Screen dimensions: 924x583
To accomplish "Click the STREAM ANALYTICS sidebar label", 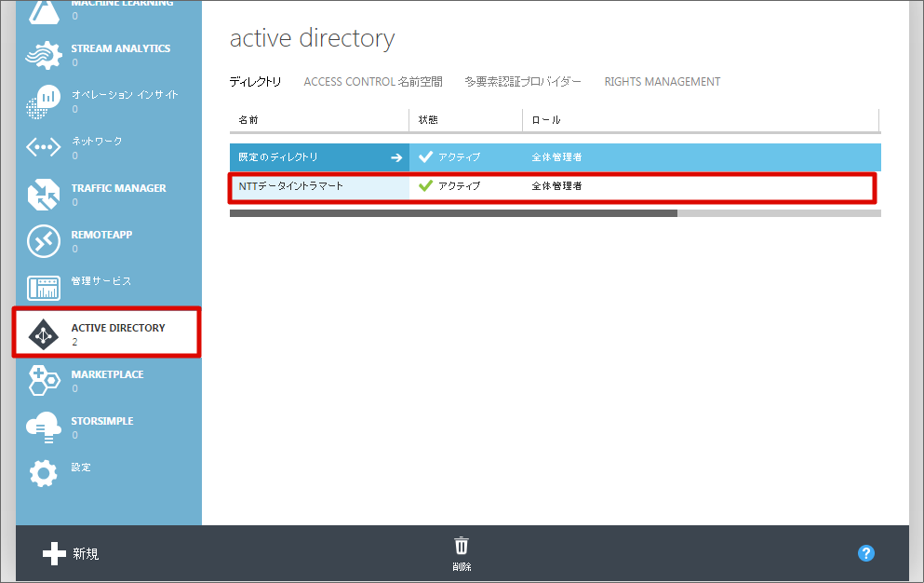I will (x=121, y=48).
